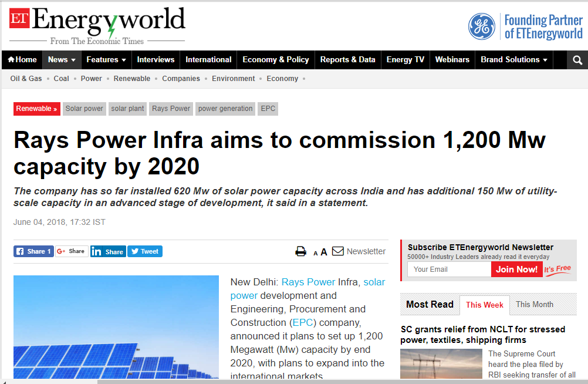The width and height of the screenshot is (588, 384).
Task: Increase font size with large A
Action: (x=324, y=252)
